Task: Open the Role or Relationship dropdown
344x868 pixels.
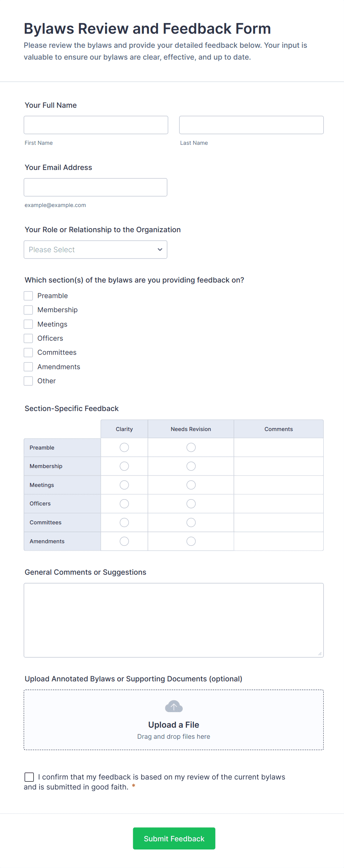Action: [x=95, y=250]
